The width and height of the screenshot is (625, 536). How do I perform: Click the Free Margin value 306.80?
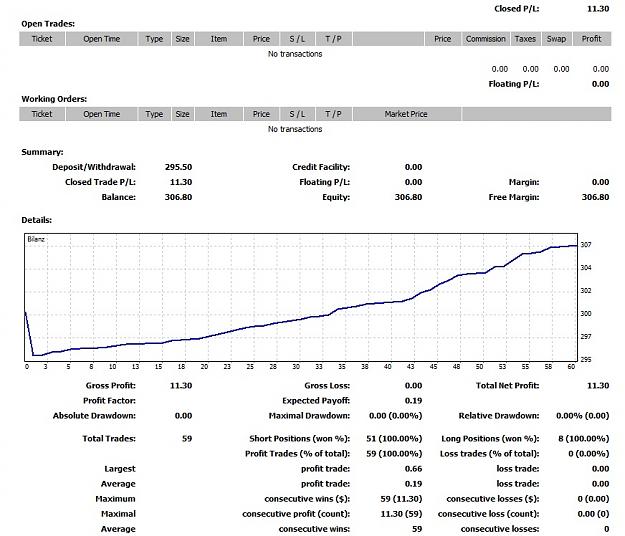[595, 197]
